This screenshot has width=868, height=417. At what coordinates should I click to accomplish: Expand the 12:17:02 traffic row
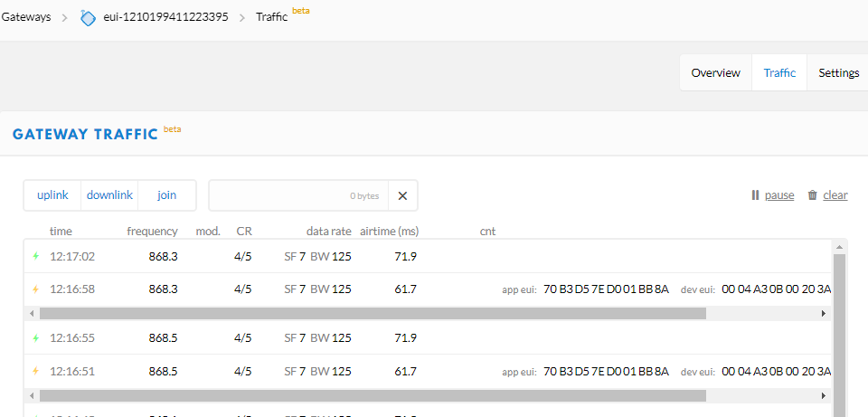[x=362, y=257]
